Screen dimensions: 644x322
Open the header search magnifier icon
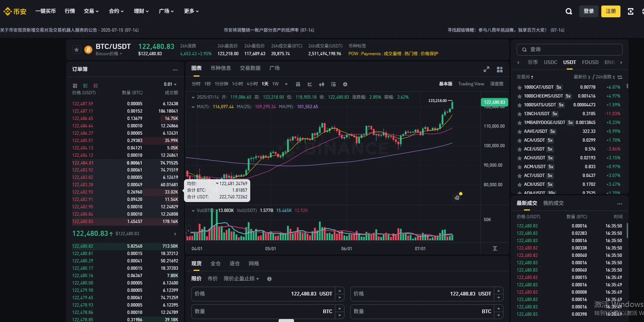(569, 11)
